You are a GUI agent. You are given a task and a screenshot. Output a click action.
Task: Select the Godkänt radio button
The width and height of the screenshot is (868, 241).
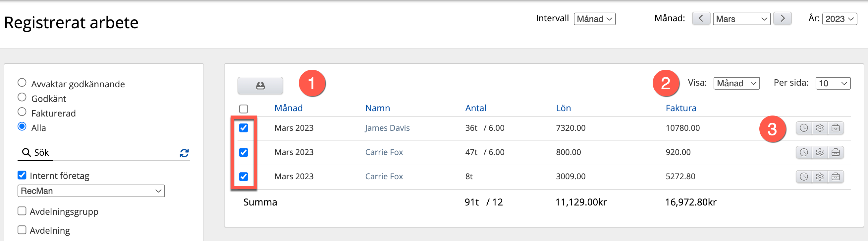tap(22, 98)
